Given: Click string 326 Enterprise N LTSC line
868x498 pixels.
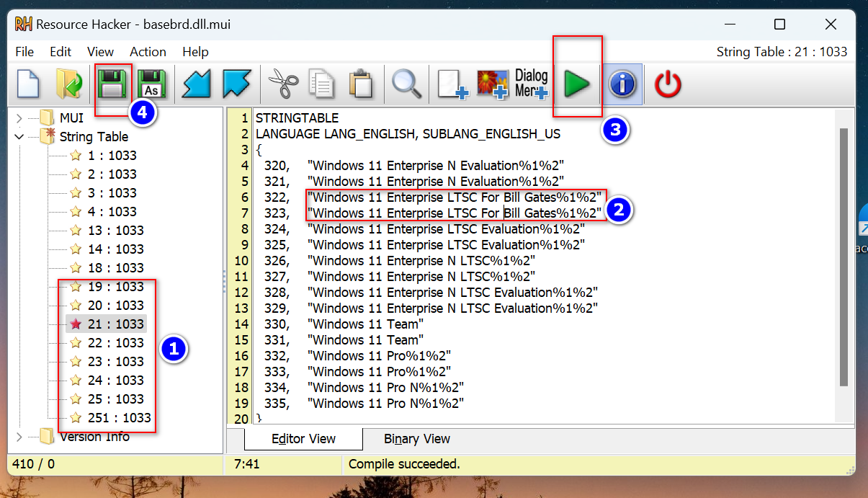Looking at the screenshot, I should pos(399,261).
